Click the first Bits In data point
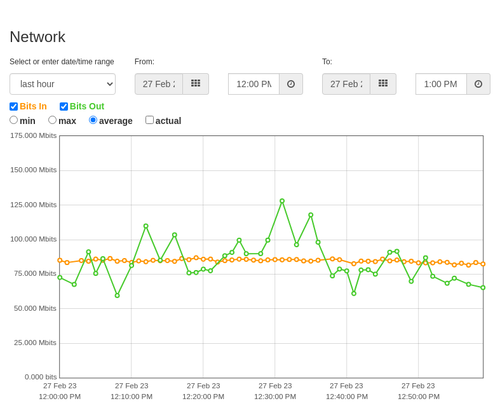This screenshot has height=403, width=500. point(60,260)
